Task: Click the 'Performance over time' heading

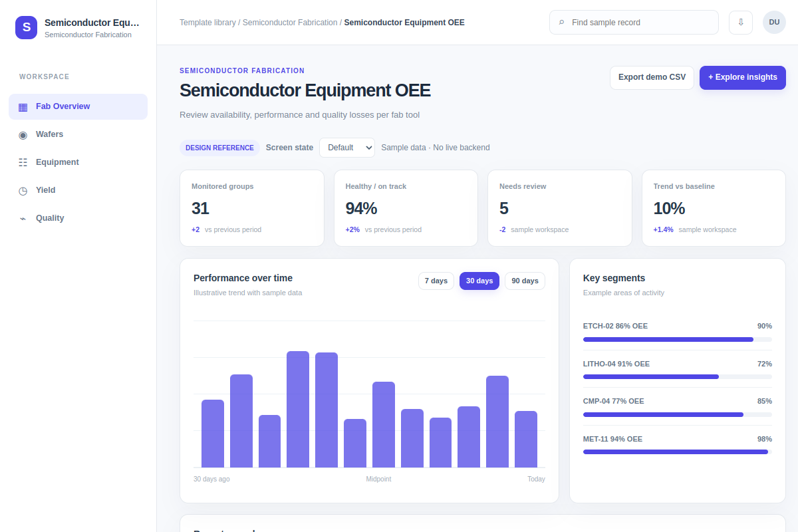Action: (x=243, y=278)
